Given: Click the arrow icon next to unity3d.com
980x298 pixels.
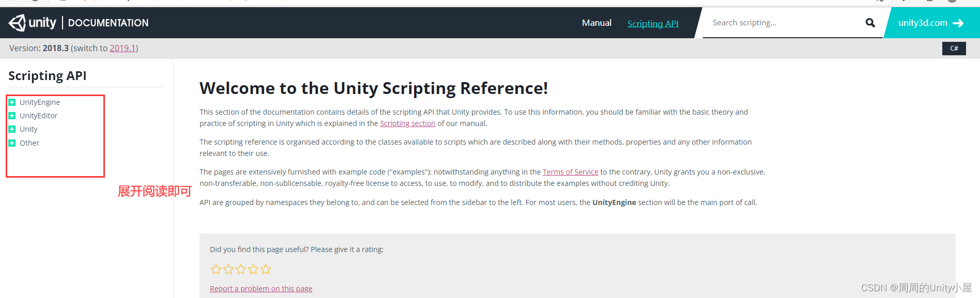Looking at the screenshot, I should [x=958, y=23].
